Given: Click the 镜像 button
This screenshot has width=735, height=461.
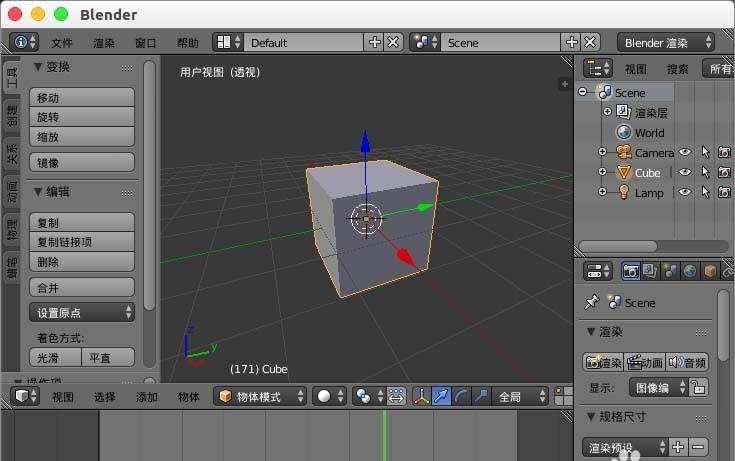Looking at the screenshot, I should pos(82,162).
